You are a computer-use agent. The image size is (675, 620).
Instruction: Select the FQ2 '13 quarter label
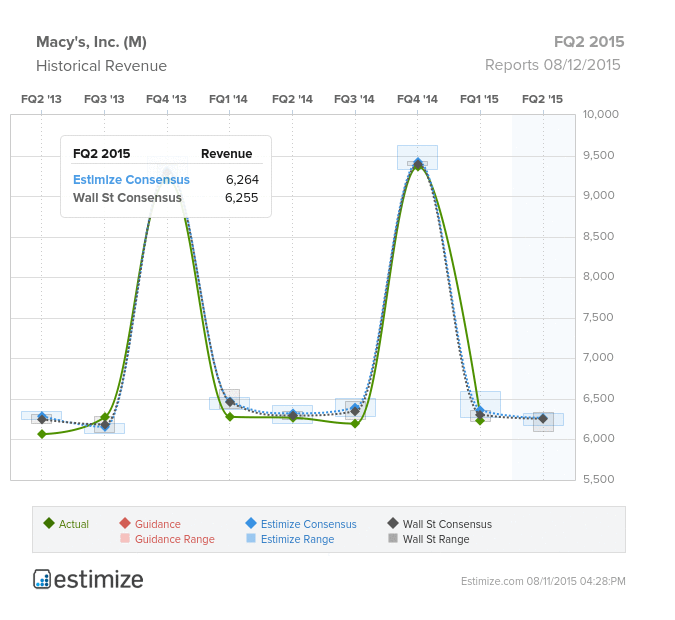coord(41,99)
